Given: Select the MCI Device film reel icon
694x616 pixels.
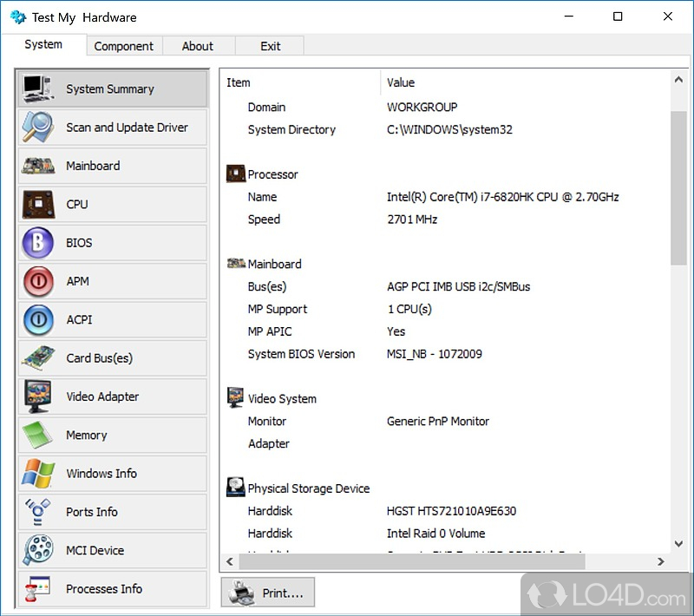Looking at the screenshot, I should (x=38, y=551).
